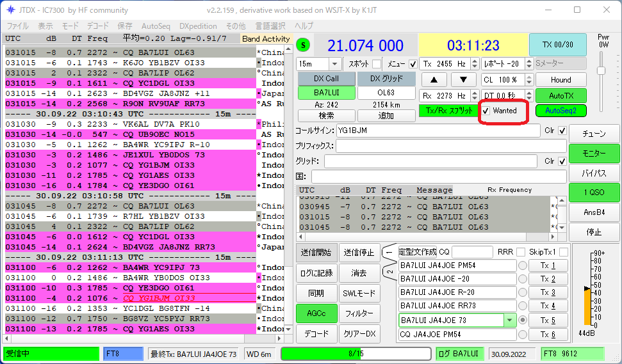Adjust the CL 100 % spinner

click(528, 79)
